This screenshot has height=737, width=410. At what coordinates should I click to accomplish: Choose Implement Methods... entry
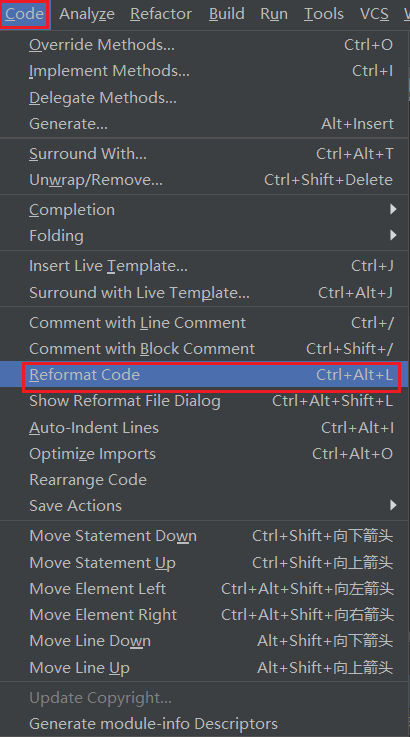(205, 71)
